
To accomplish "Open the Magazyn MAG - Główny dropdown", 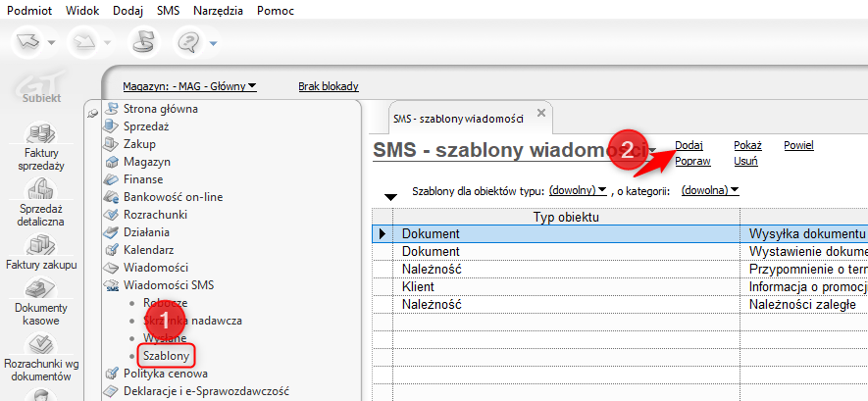I will tap(189, 86).
